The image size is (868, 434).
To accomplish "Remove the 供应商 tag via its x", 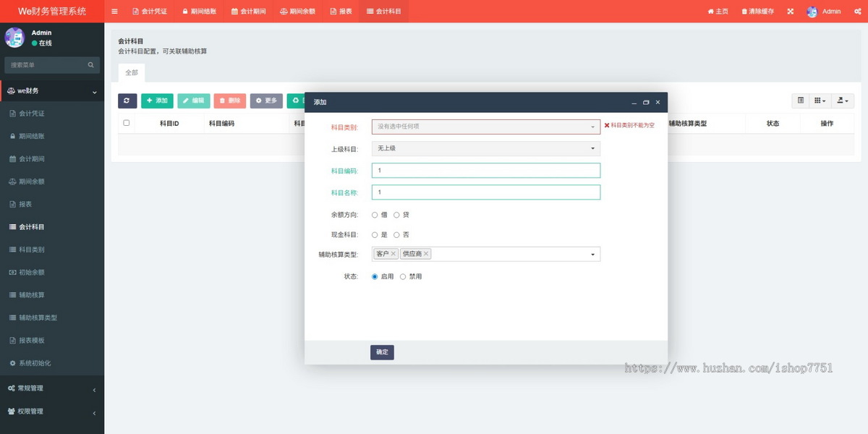I will click(x=426, y=254).
